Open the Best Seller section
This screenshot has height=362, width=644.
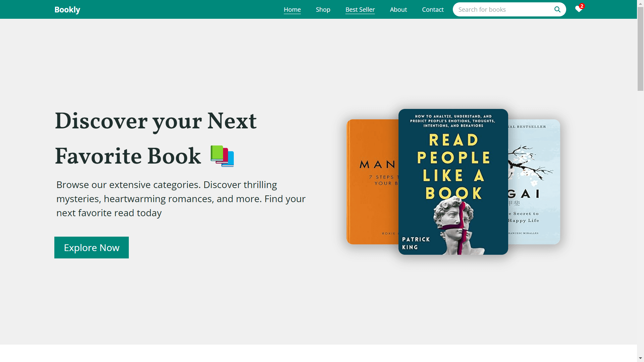pos(360,9)
